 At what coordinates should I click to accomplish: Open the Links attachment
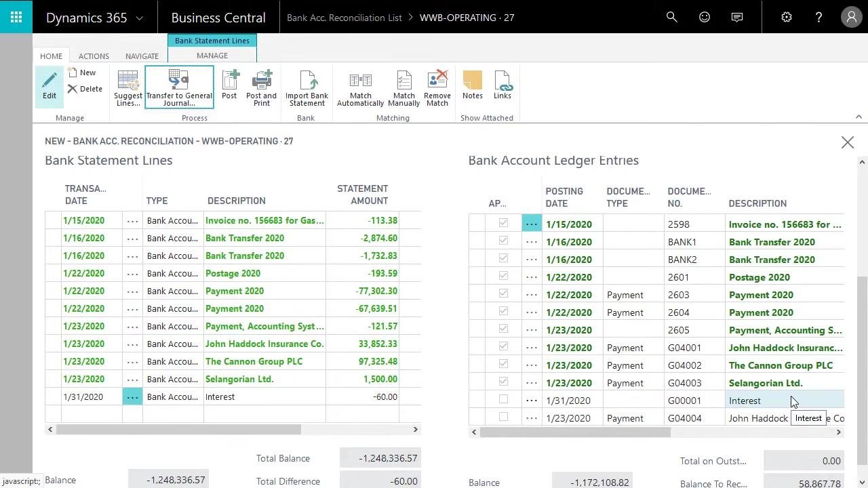click(x=502, y=85)
